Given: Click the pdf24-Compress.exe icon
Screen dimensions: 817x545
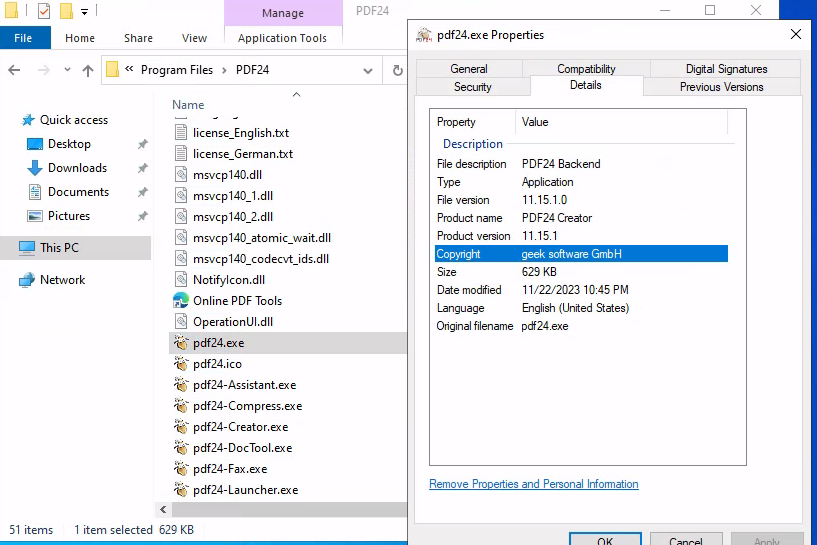Looking at the screenshot, I should [x=181, y=405].
